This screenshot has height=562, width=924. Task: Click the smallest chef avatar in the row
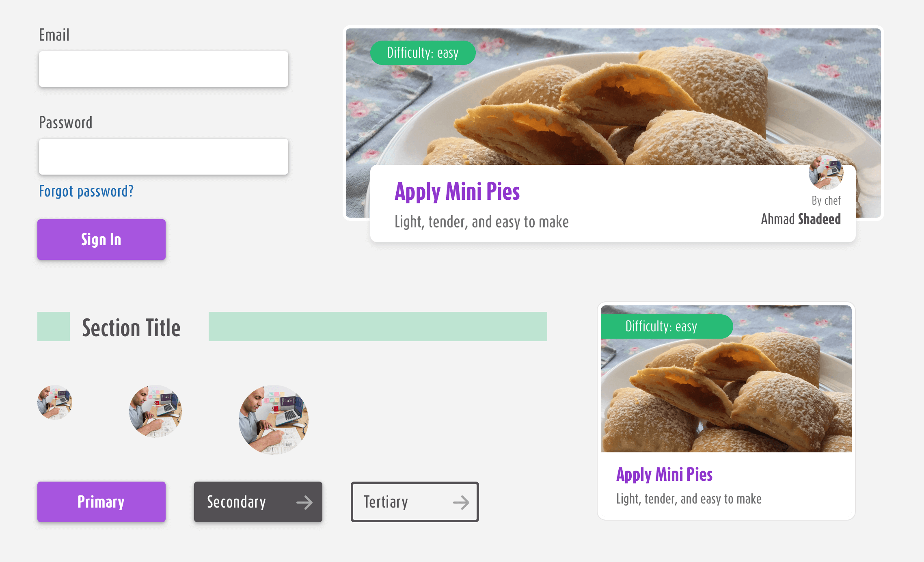click(55, 402)
